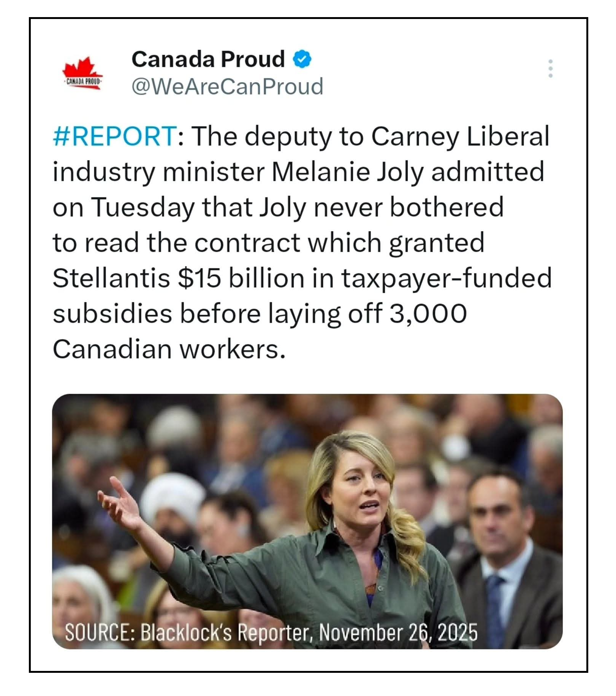
Task: Open the three-dot more options menu
Action: 550,69
